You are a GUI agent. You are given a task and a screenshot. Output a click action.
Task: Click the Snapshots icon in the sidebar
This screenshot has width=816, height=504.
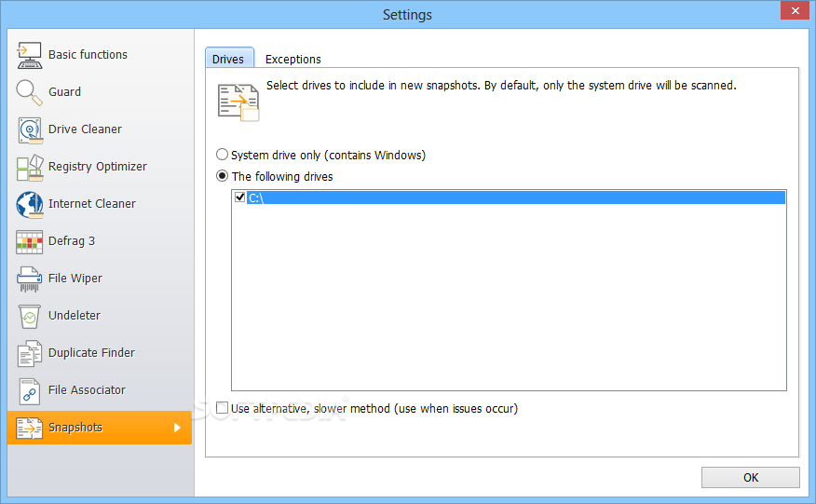(29, 428)
